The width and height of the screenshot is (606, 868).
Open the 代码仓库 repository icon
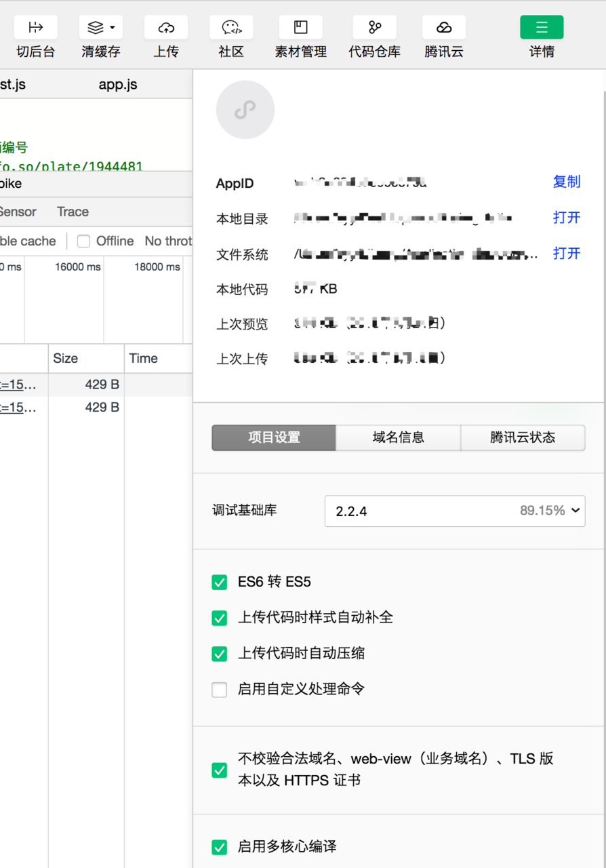[374, 27]
